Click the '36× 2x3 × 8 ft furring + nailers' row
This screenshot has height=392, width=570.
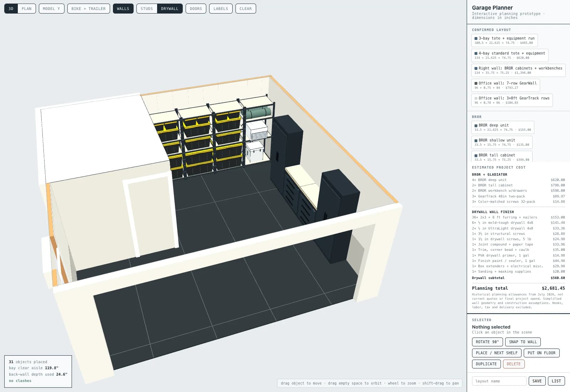518,217
